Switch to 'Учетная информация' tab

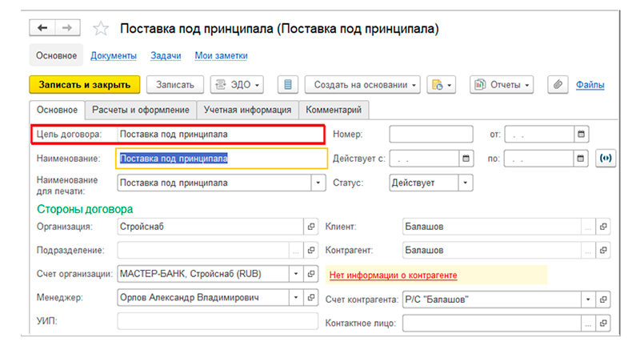248,110
